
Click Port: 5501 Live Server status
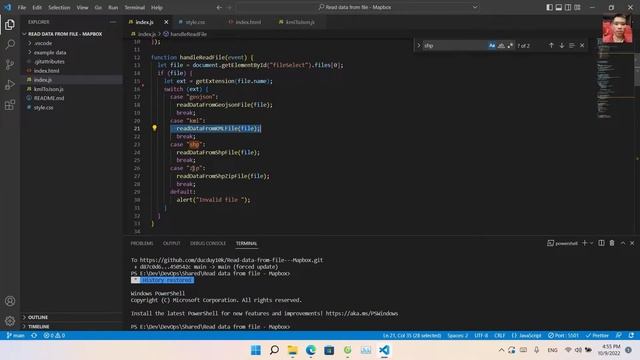(563, 336)
